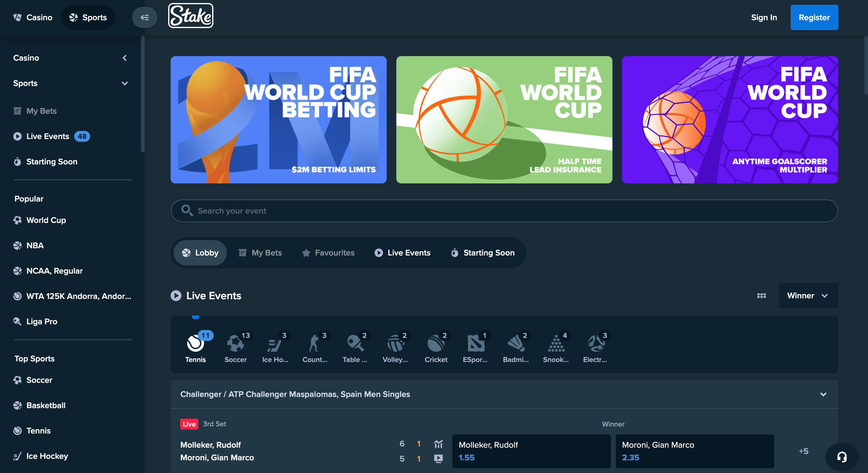The image size is (868, 473).
Task: Show the +5 additional markets
Action: (803, 451)
